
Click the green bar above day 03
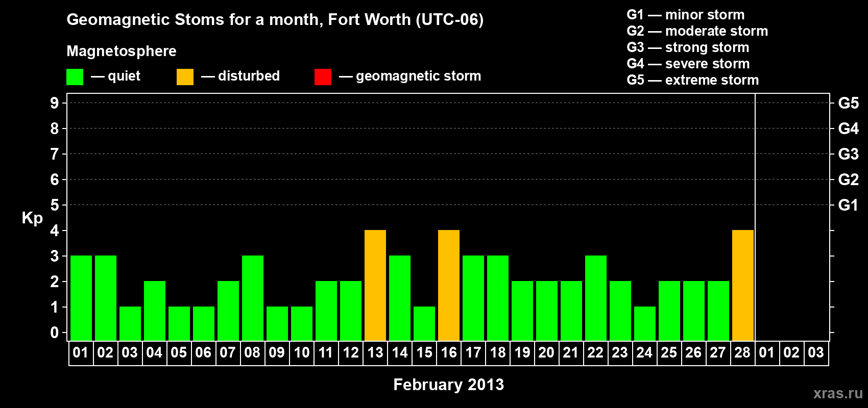tap(130, 323)
